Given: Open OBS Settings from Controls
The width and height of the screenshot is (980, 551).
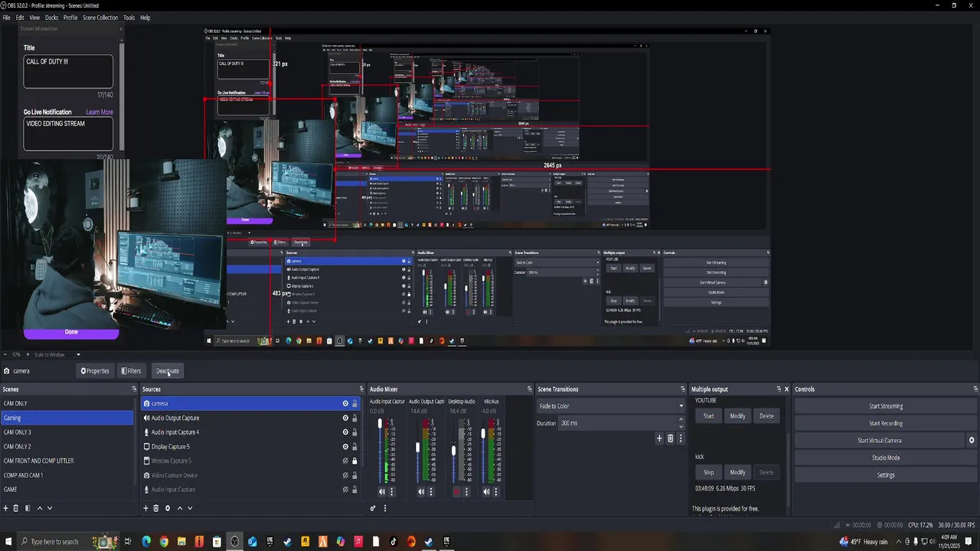Looking at the screenshot, I should (x=886, y=475).
